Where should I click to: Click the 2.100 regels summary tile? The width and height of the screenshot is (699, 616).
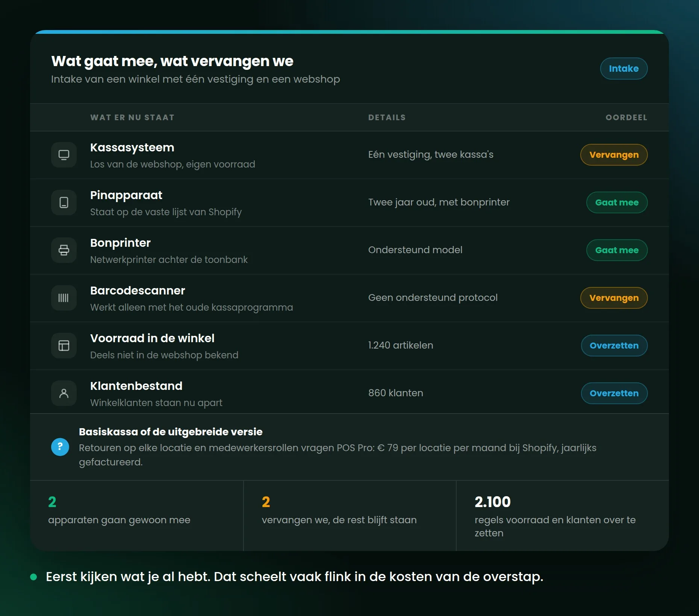(563, 516)
